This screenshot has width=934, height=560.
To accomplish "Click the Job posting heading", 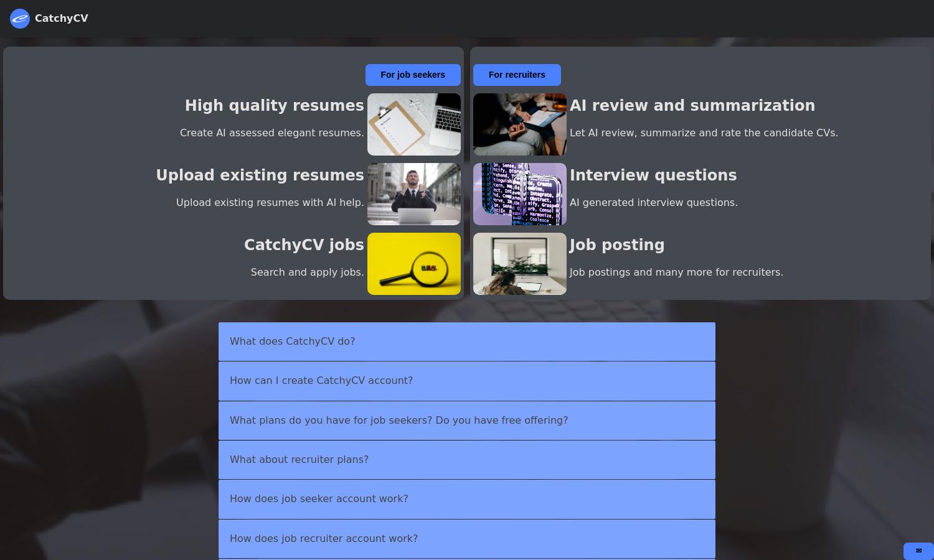I will (617, 245).
